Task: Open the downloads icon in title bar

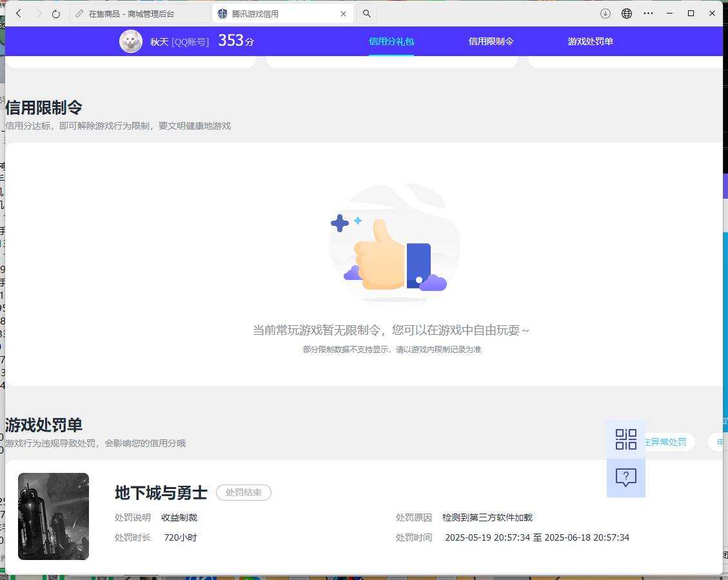Action: (605, 14)
